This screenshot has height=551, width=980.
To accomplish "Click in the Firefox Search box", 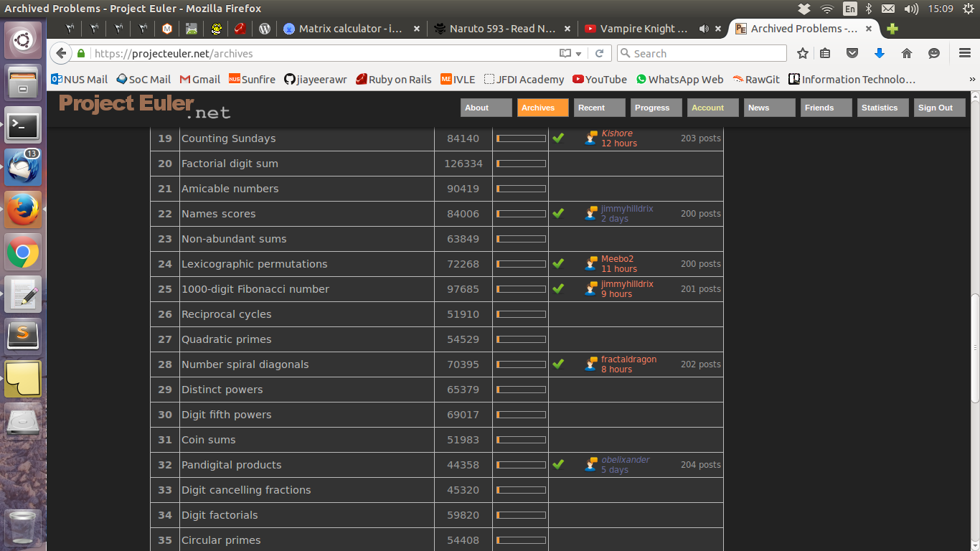I will (702, 53).
